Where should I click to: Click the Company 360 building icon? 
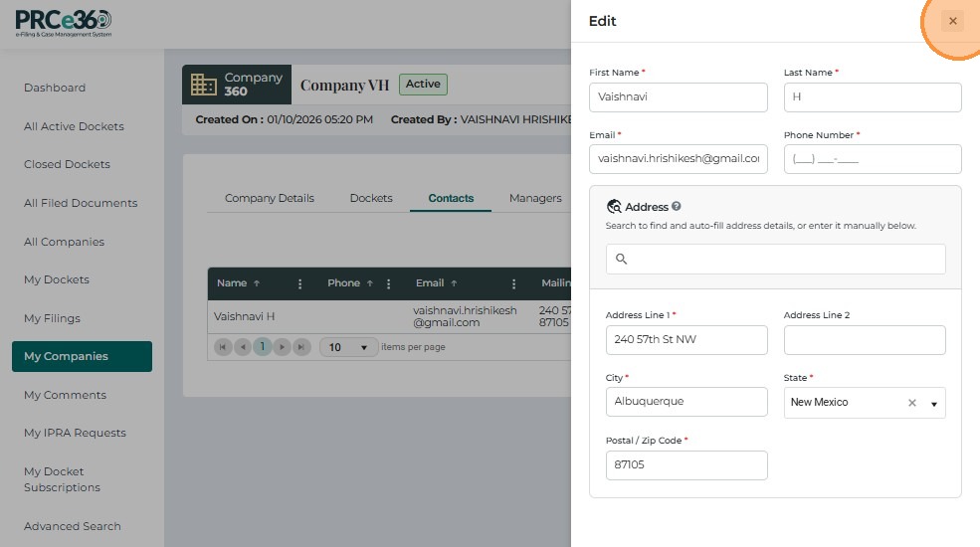point(204,85)
